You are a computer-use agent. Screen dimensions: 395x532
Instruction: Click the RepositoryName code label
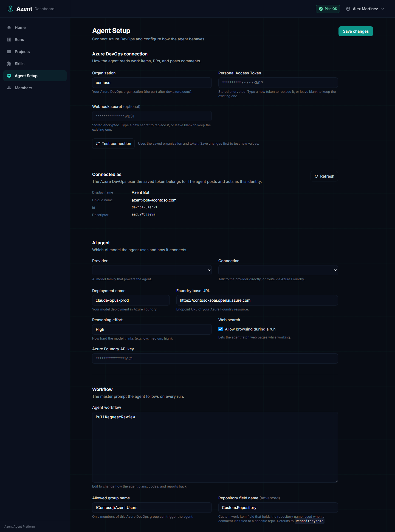[309, 521]
